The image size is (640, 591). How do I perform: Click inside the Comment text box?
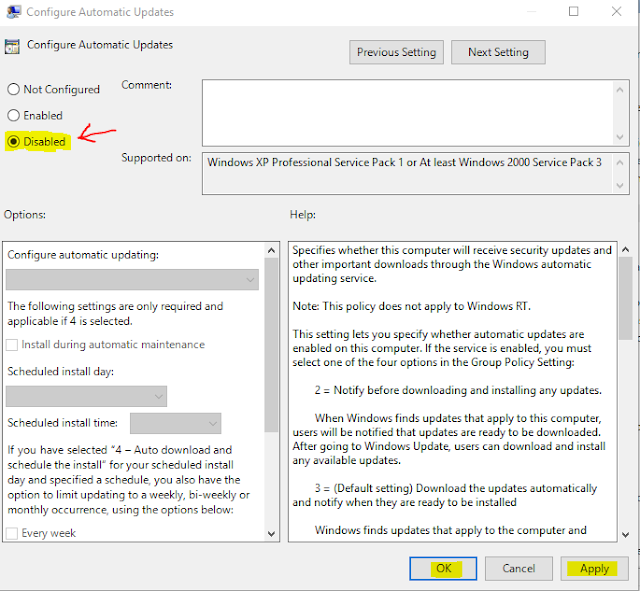408,113
